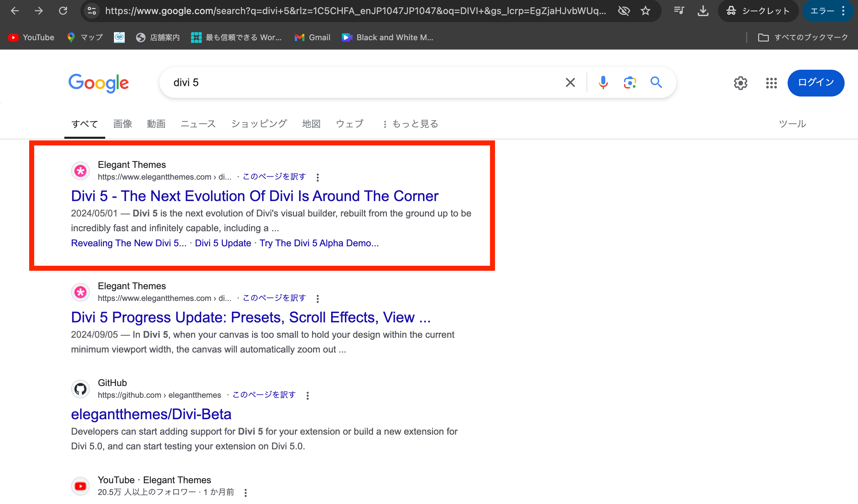The image size is (858, 504).
Task: Switch to the 地図 tab
Action: pos(311,124)
